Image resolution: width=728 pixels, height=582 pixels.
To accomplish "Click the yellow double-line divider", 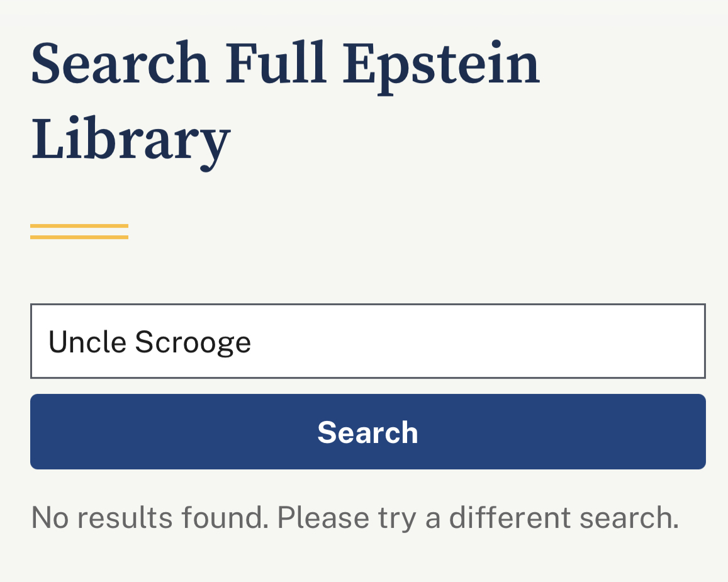I will [x=79, y=231].
